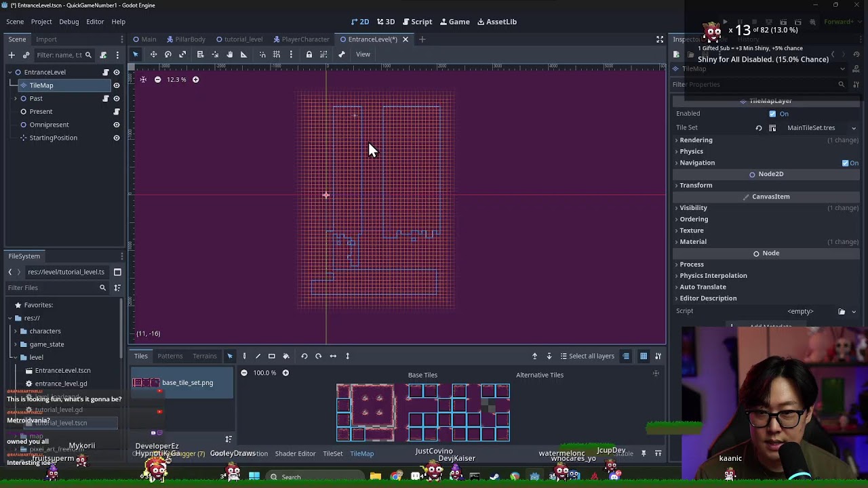
Task: Switch to the Terrains tab
Action: pyautogui.click(x=205, y=356)
